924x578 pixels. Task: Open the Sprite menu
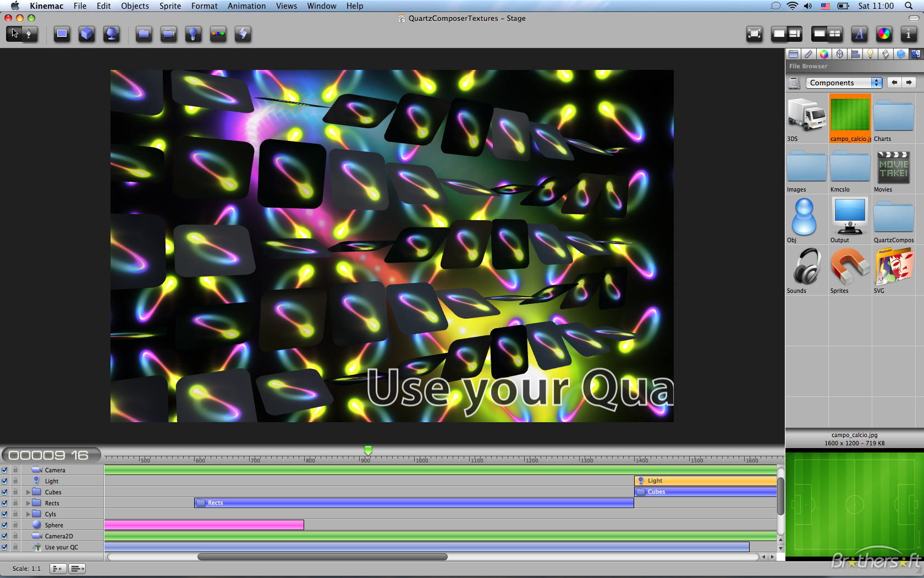(x=170, y=6)
